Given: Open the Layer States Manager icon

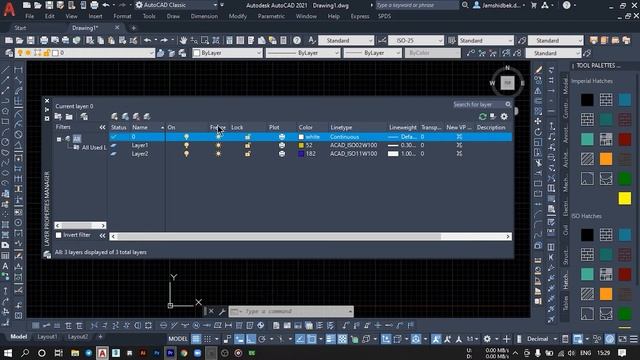Looking at the screenshot, I should 84,117.
